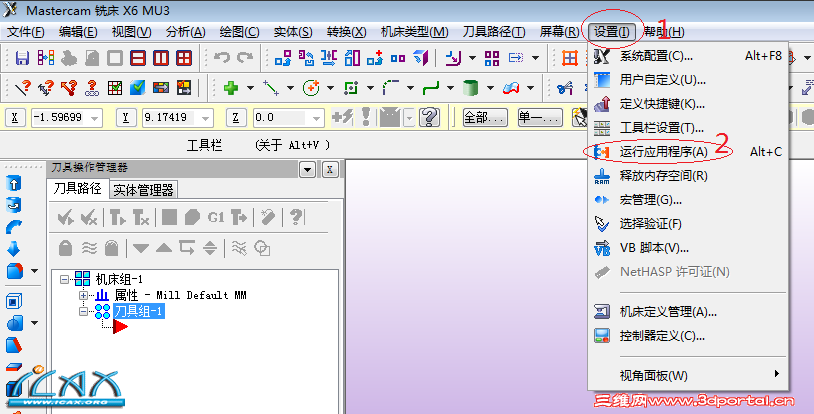
Task: Open the solid cylinder dropdown arrow
Action: (490, 88)
